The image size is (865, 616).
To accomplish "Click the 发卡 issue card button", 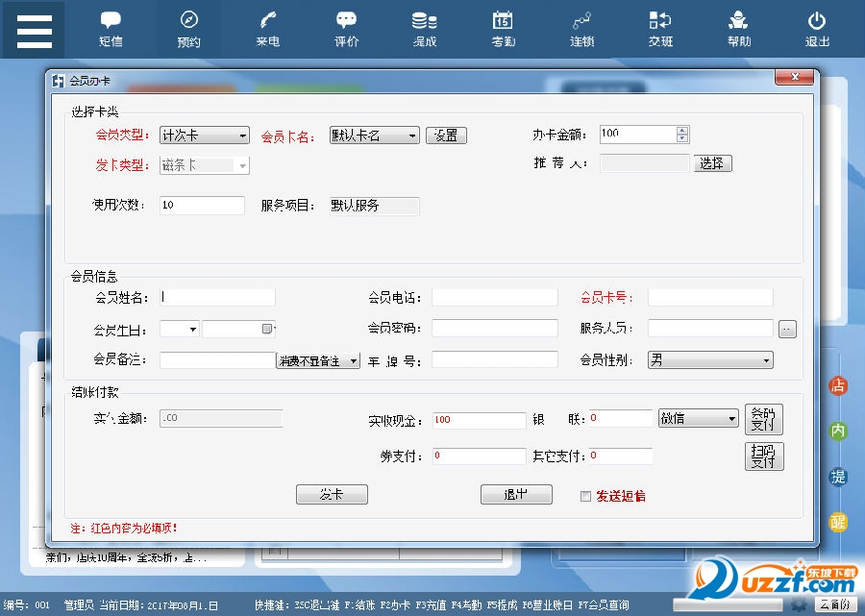I will coord(332,495).
